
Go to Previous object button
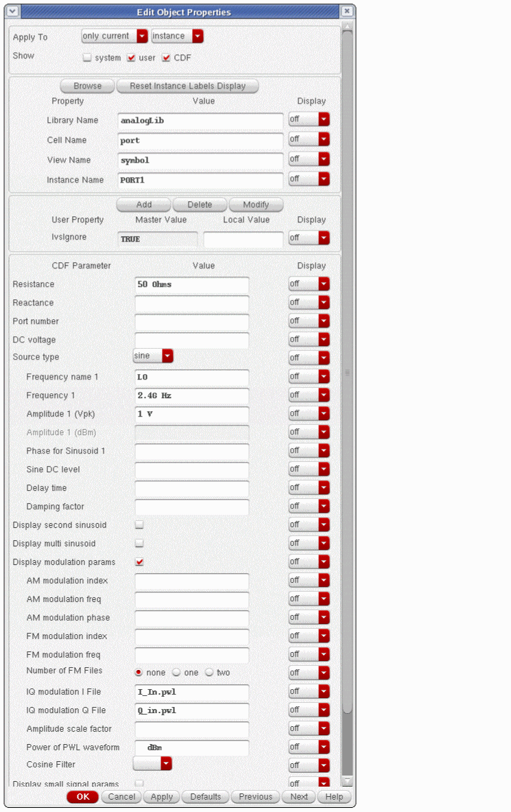[x=256, y=796]
